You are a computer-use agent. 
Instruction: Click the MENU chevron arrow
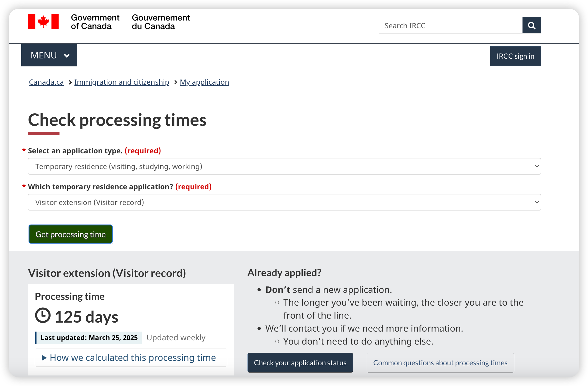67,55
